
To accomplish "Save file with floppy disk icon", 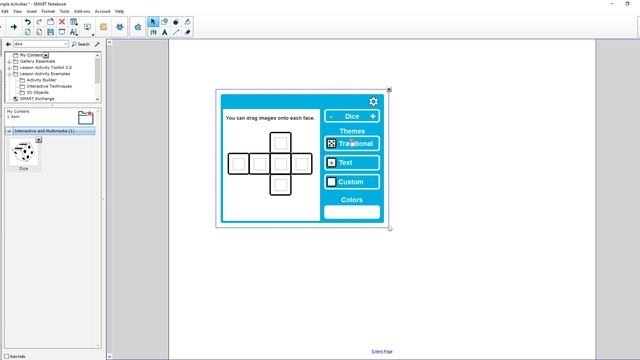I will coord(50,32).
